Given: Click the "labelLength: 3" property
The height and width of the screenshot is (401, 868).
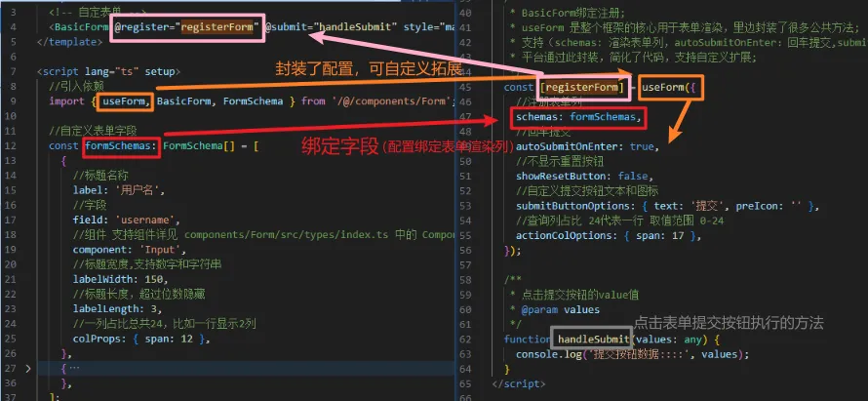Looking at the screenshot, I should (x=117, y=310).
